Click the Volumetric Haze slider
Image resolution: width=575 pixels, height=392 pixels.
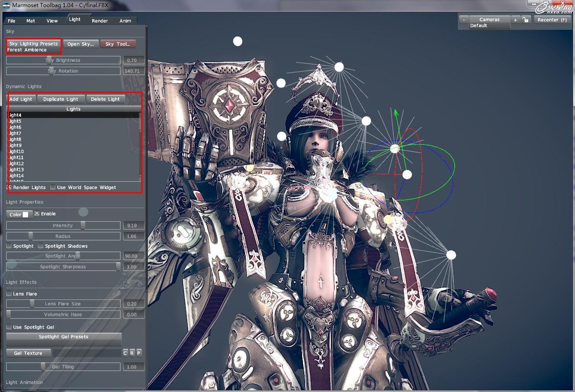click(63, 315)
